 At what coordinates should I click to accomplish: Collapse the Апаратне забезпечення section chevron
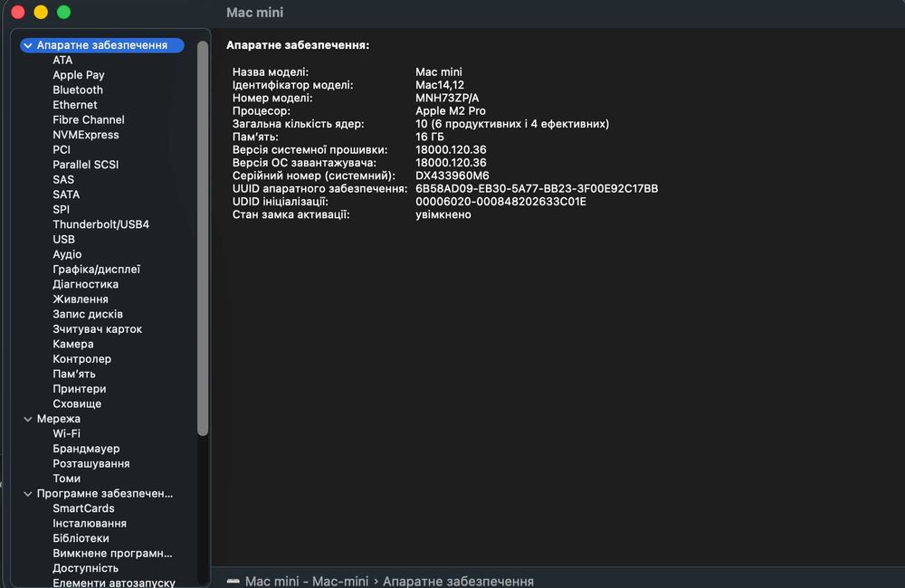coord(28,45)
